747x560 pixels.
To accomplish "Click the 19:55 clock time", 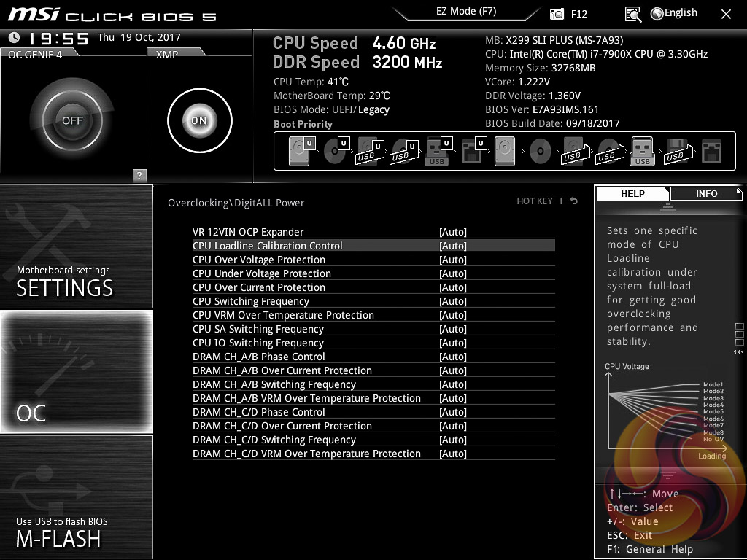I will pyautogui.click(x=58, y=39).
